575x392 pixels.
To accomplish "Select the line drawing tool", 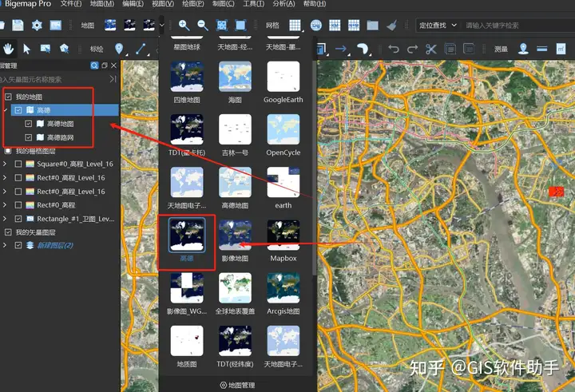I will pos(141,49).
